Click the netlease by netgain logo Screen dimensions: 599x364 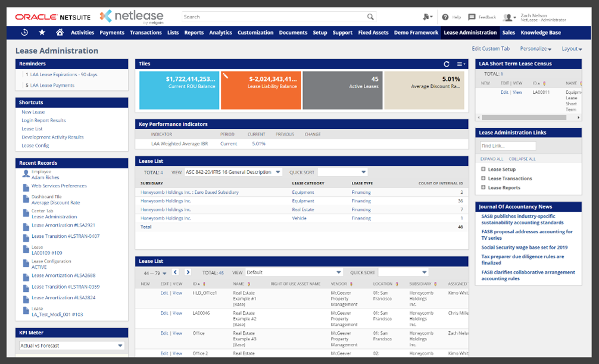click(130, 16)
